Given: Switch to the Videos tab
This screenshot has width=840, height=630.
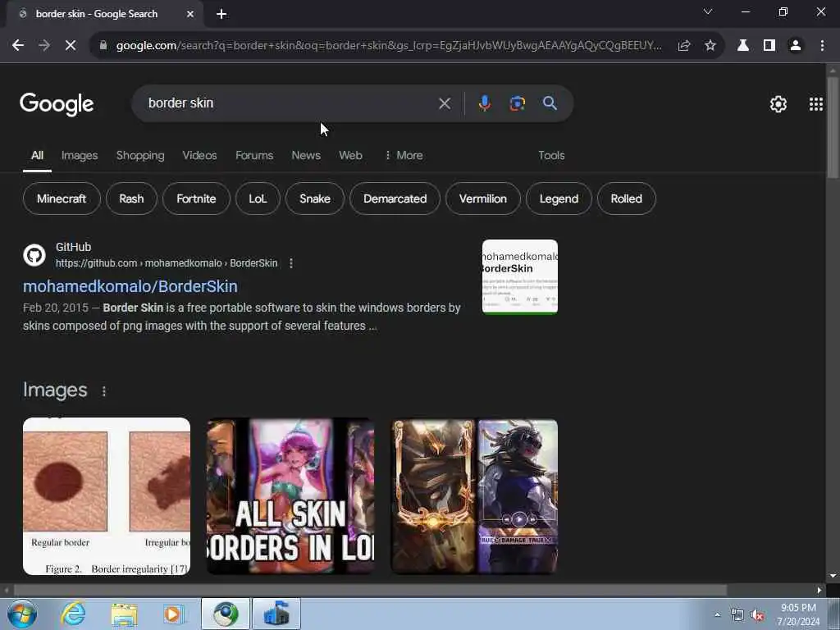Looking at the screenshot, I should coord(199,155).
